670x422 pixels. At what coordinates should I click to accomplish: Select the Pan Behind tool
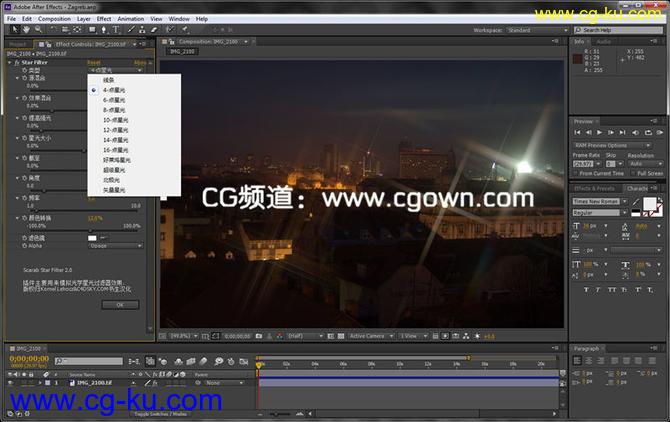coord(77,29)
